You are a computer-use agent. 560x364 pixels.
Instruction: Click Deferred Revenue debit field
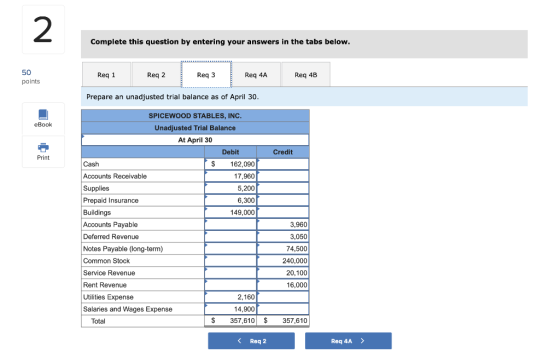click(x=230, y=236)
